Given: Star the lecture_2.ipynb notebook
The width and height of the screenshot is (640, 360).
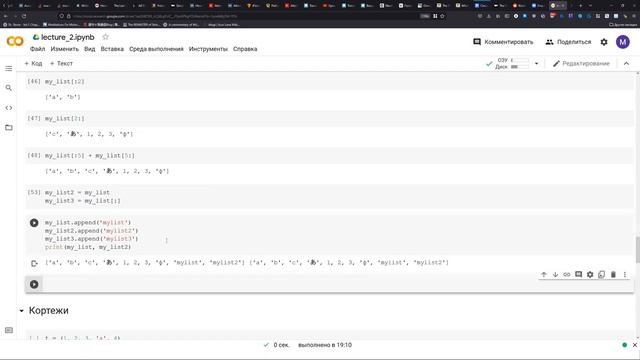Looking at the screenshot, I should pos(105,37).
